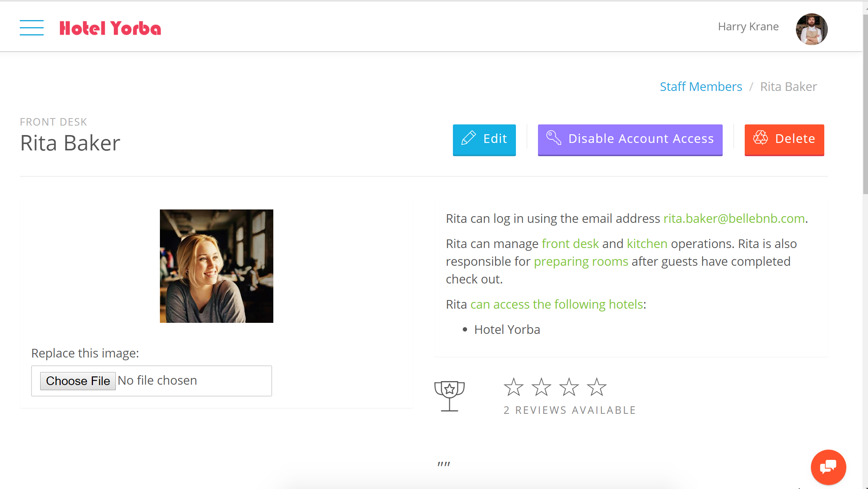Click the Edit pencil icon button

tap(469, 138)
